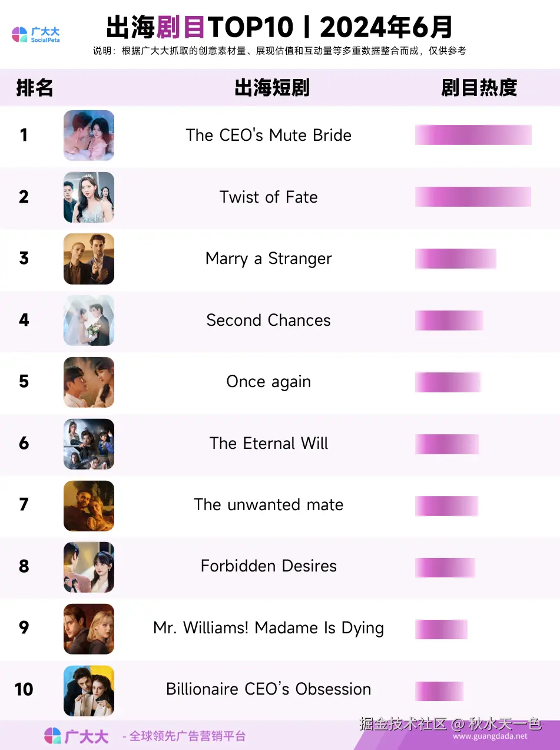Open the Once again poster icon
Viewport: 560px width, 750px height.
pyautogui.click(x=89, y=382)
